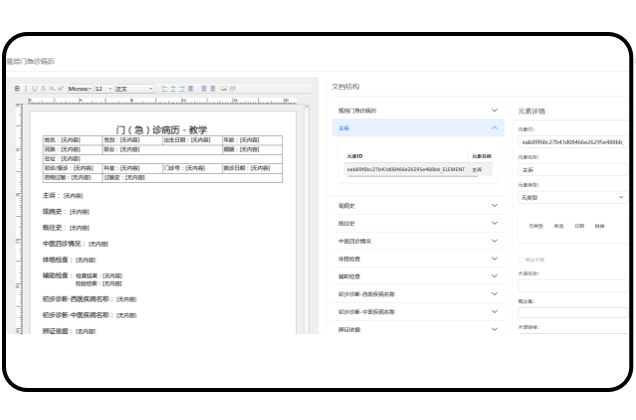Click the second list/indent icon
The width and height of the screenshot is (636, 420).
coord(213,88)
